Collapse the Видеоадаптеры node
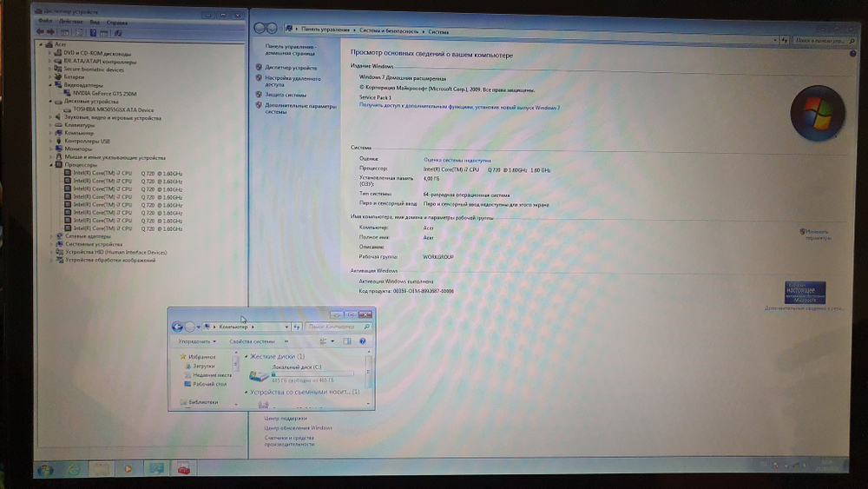The image size is (868, 489). pyautogui.click(x=49, y=85)
